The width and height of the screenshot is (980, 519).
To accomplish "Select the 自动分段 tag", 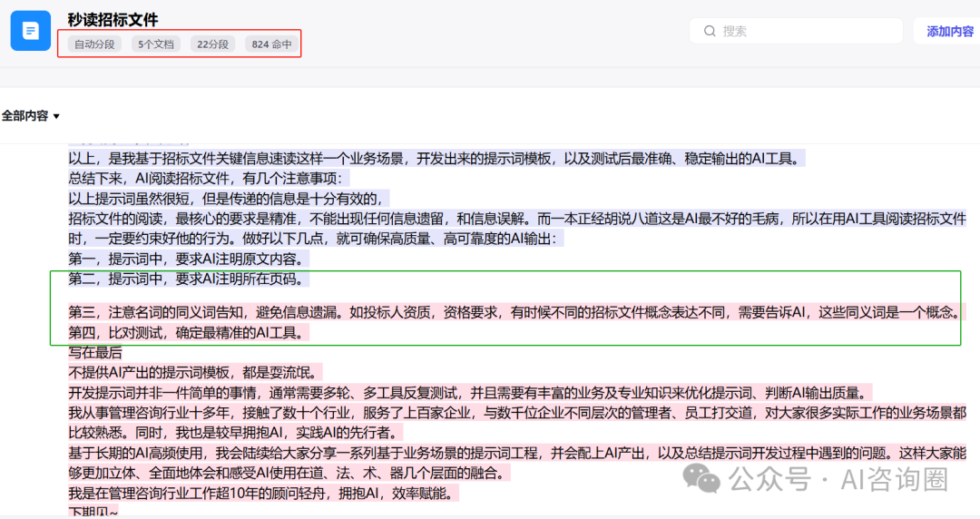I will [94, 44].
